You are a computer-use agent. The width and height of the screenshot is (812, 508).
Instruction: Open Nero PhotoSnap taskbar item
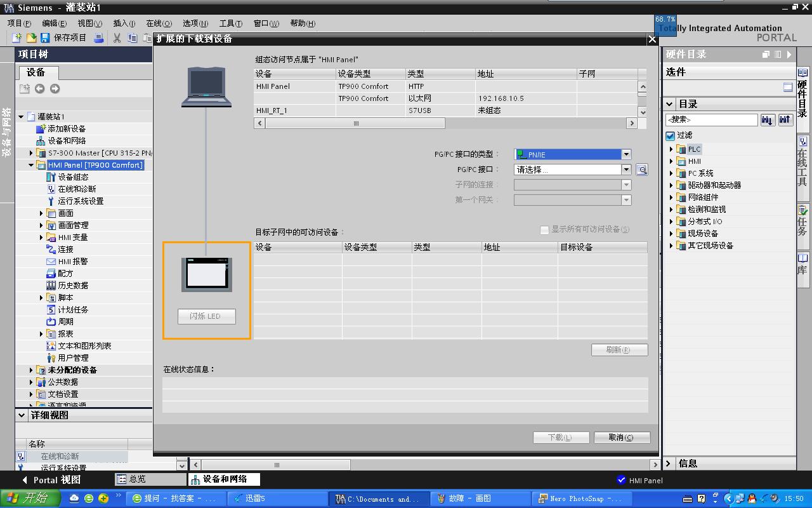pyautogui.click(x=581, y=498)
